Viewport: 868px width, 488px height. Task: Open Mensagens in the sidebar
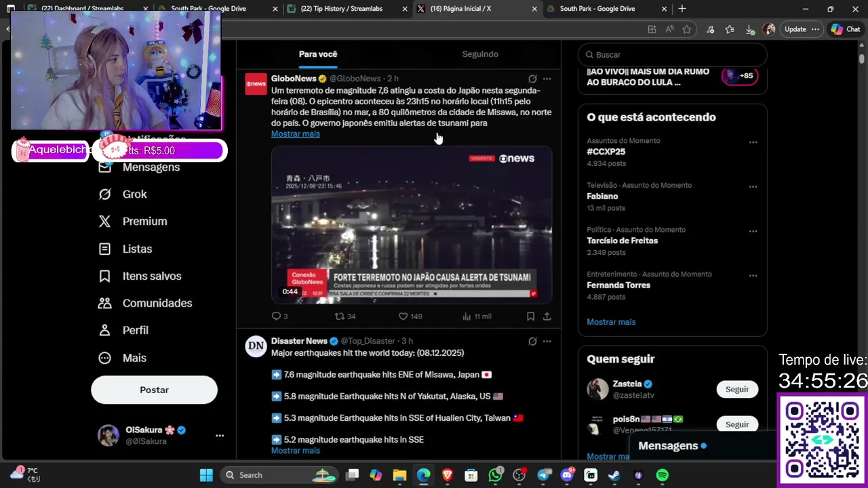click(x=139, y=167)
